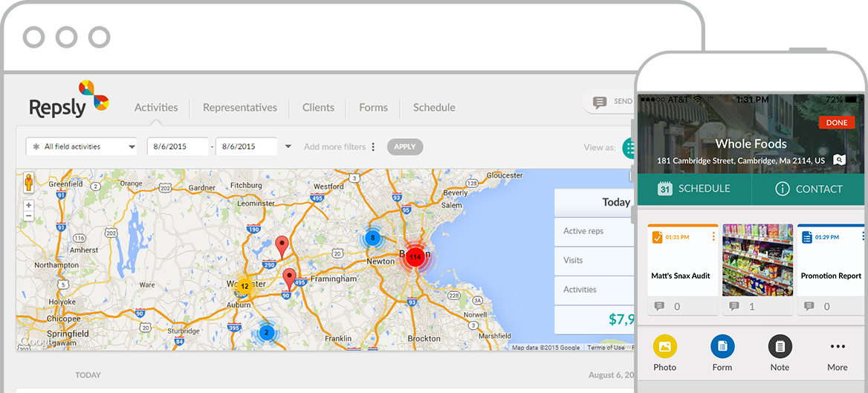The height and width of the screenshot is (393, 868).
Task: Open the Activities tab
Action: tap(156, 108)
